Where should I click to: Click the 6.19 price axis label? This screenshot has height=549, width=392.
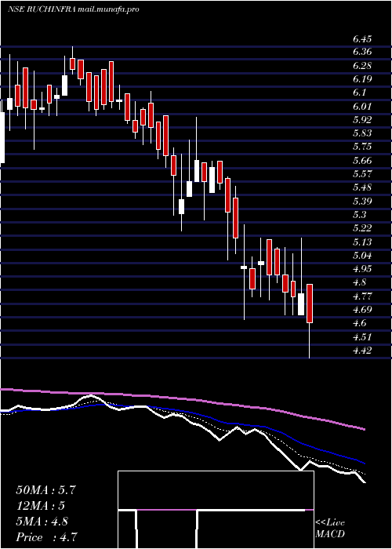[x=362, y=79]
